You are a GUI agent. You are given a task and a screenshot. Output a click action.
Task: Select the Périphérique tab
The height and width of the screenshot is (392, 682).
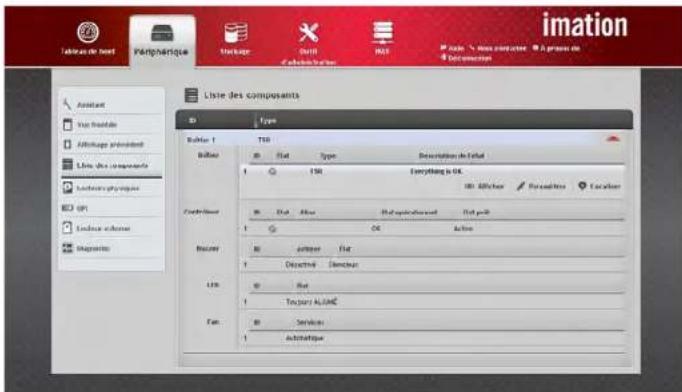coord(162,40)
